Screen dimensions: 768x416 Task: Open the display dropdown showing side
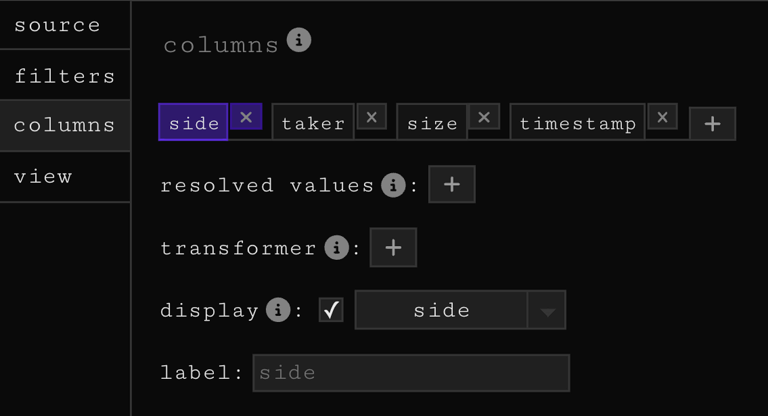click(x=441, y=310)
